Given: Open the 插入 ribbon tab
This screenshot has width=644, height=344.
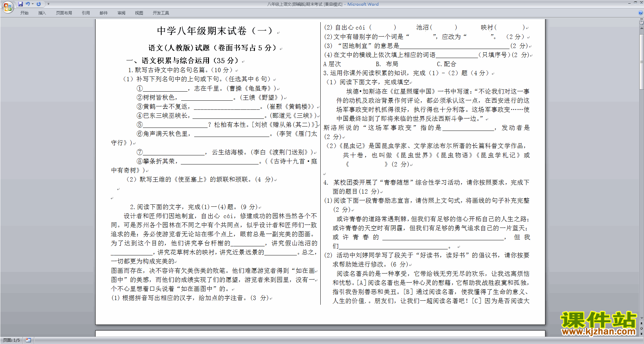Looking at the screenshot, I should (x=42, y=13).
